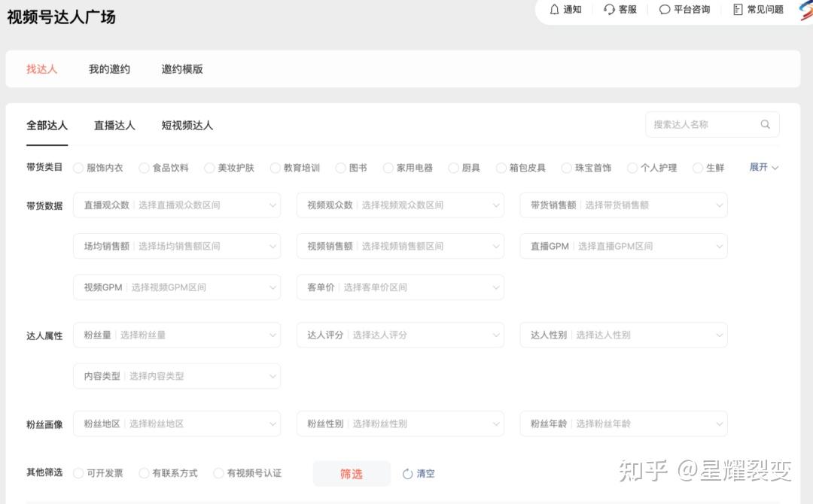Viewport: 813px width, 504px height.
Task: Expand category list with 展开
Action: point(764,167)
